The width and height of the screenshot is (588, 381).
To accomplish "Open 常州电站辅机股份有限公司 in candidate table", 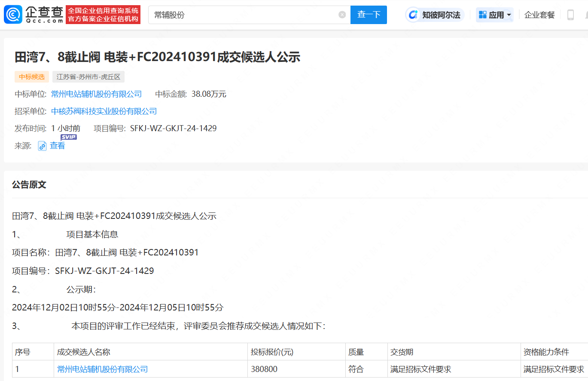I will (103, 369).
